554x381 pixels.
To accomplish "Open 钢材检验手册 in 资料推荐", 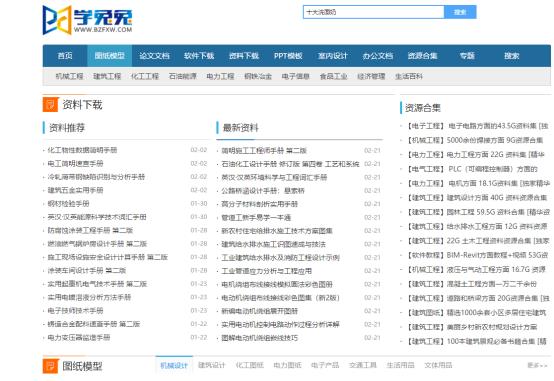I will pyautogui.click(x=68, y=204).
